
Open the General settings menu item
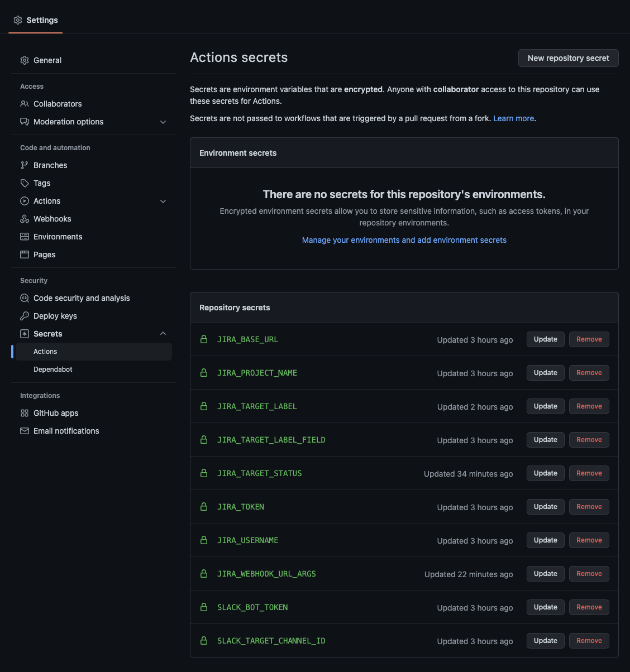(x=47, y=60)
